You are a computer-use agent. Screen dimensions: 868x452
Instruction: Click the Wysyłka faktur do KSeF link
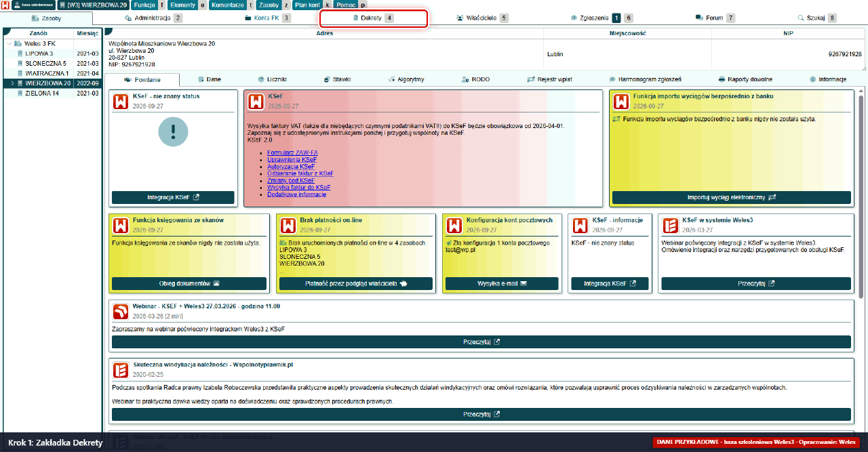[x=299, y=187]
